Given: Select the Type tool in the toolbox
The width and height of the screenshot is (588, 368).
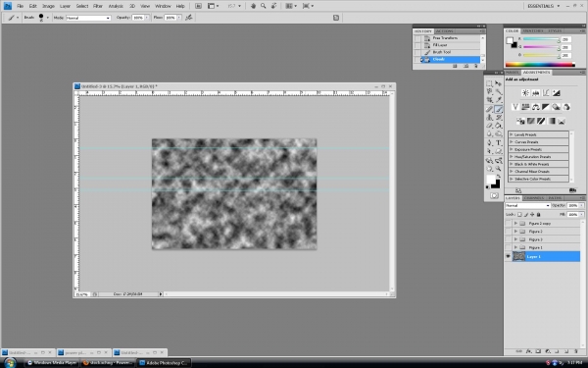Looking at the screenshot, I should pyautogui.click(x=499, y=142).
